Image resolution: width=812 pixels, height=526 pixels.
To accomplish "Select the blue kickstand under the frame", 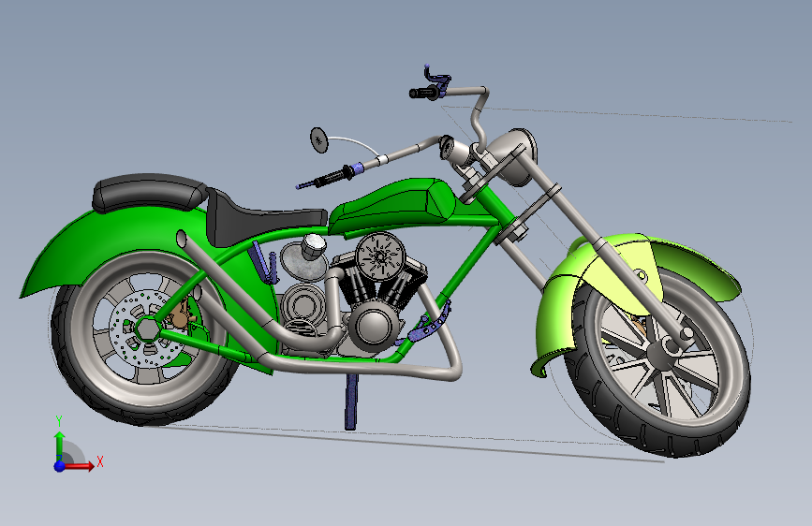I will click(x=351, y=402).
